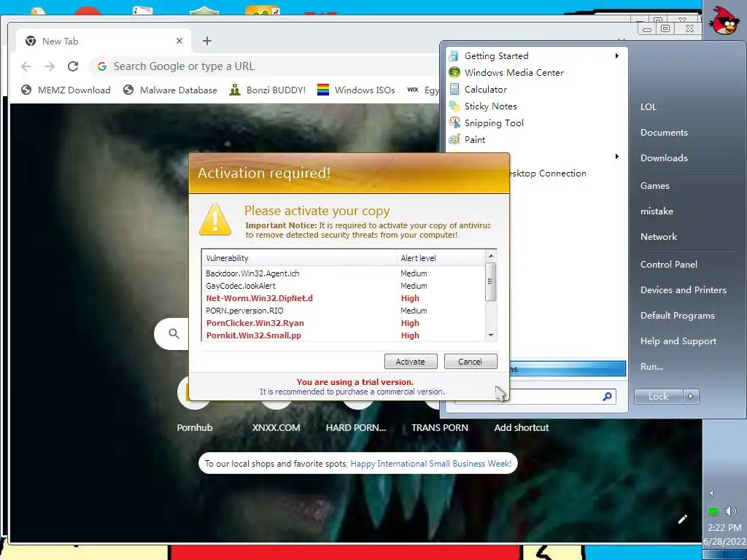
Task: Click the vulnerability list scrollbar thumb
Action: pyautogui.click(x=491, y=281)
